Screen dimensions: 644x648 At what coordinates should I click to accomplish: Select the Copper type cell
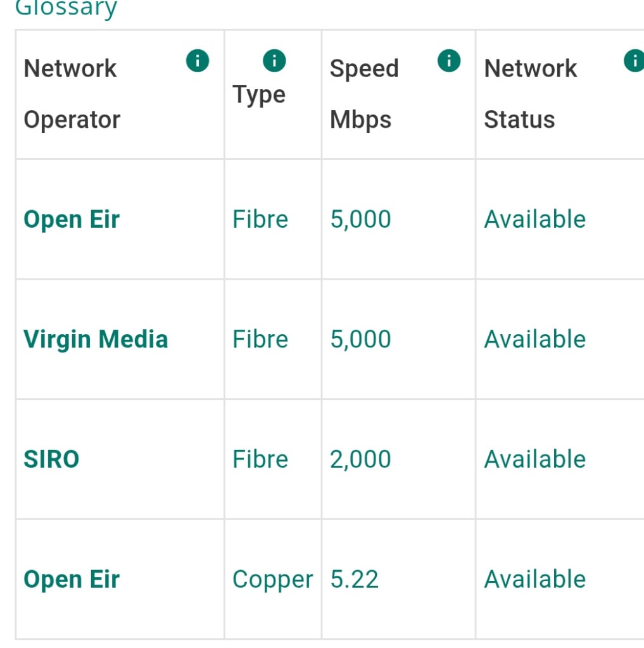tap(272, 580)
